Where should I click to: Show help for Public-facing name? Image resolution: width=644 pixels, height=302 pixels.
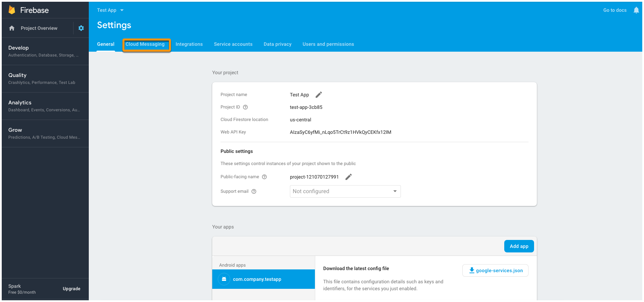[x=264, y=177]
